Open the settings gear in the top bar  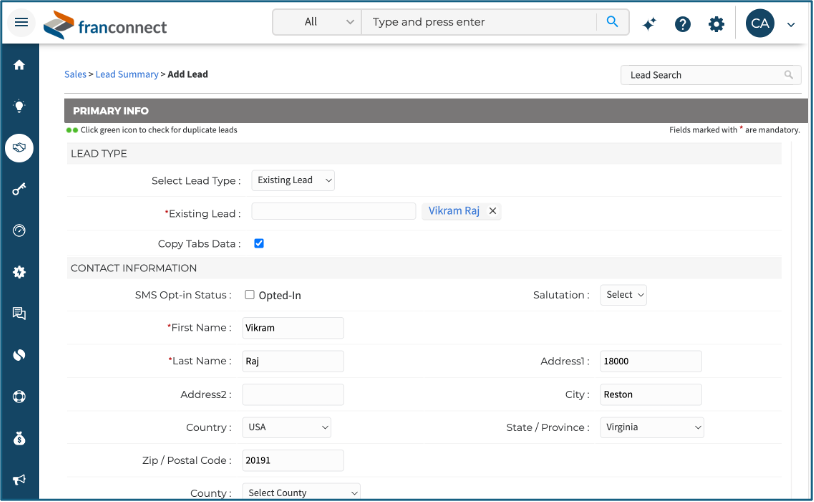click(x=716, y=24)
